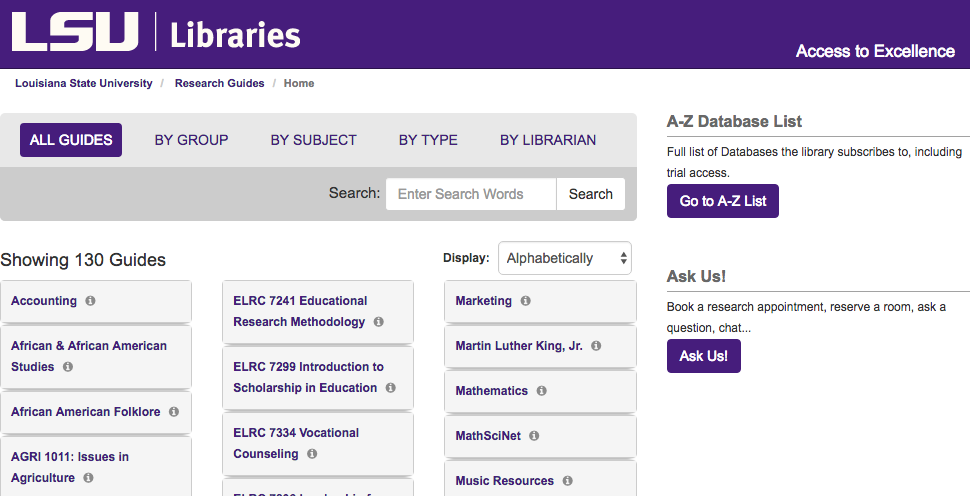970x496 pixels.
Task: Show info for African American Folklore guide
Action: pyautogui.click(x=174, y=412)
